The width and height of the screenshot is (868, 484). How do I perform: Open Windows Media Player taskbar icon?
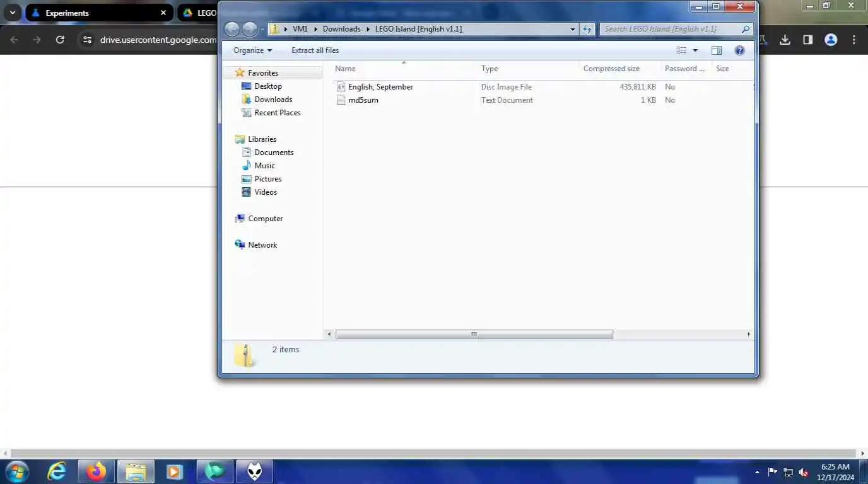[x=175, y=471]
